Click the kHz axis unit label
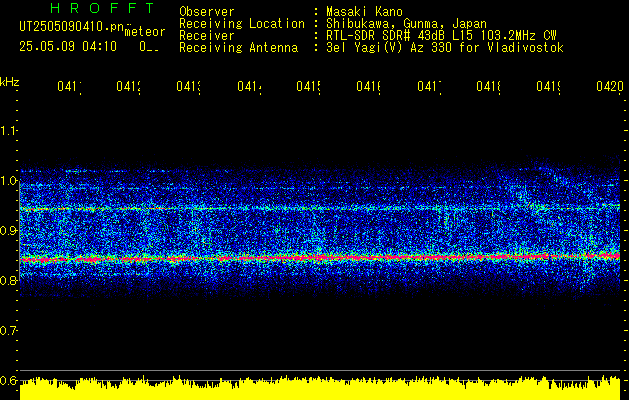 9,82
